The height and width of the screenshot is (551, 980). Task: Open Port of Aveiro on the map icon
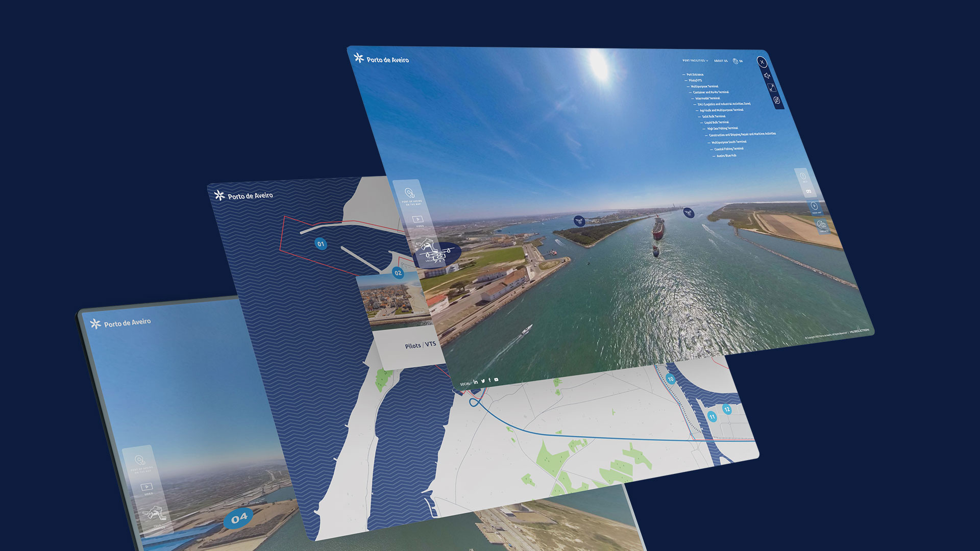[x=409, y=193]
